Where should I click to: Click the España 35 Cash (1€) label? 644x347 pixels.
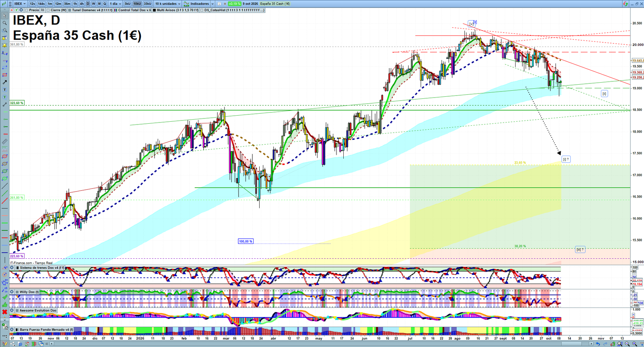pos(275,4)
